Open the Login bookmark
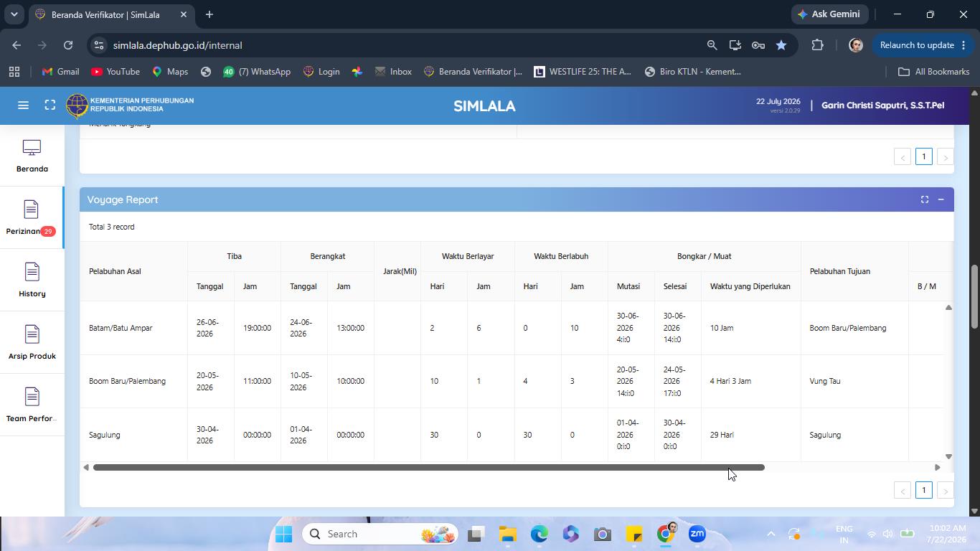 click(x=321, y=72)
